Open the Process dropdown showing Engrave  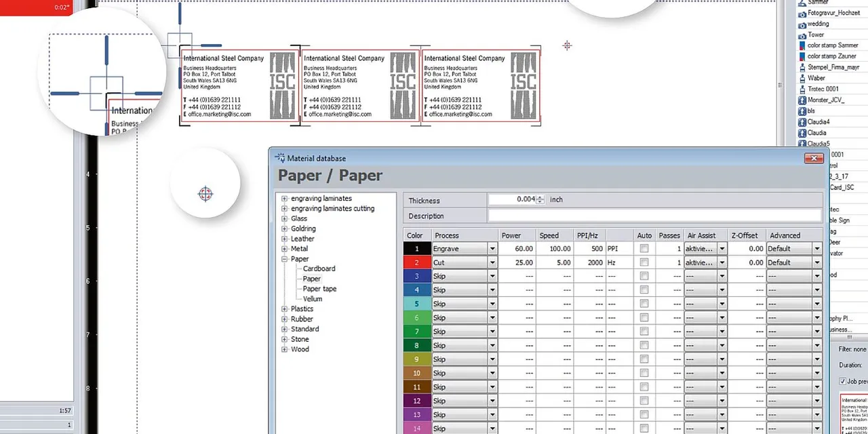tap(492, 248)
